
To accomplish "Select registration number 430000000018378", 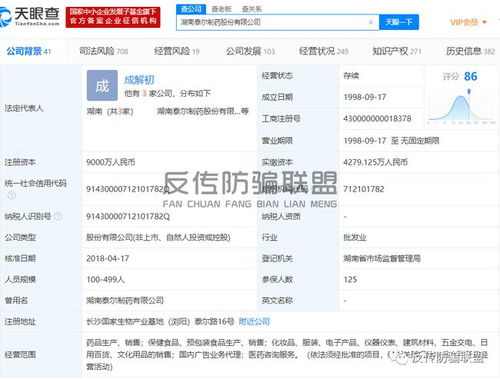I will (x=377, y=119).
